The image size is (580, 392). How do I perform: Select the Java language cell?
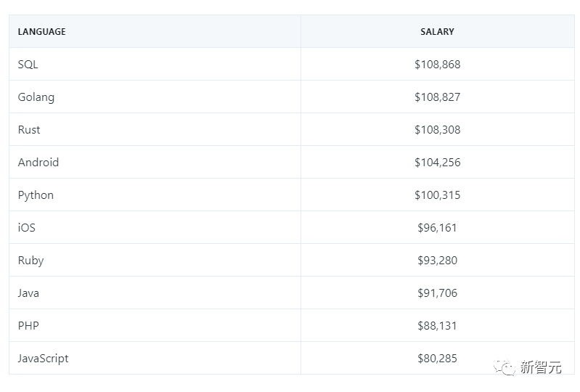click(x=28, y=293)
